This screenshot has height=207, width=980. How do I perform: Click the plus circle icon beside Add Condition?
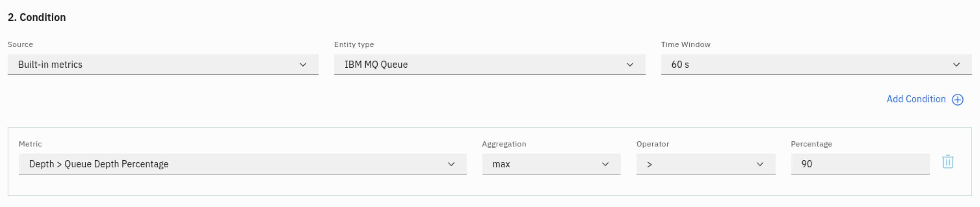pyautogui.click(x=957, y=100)
